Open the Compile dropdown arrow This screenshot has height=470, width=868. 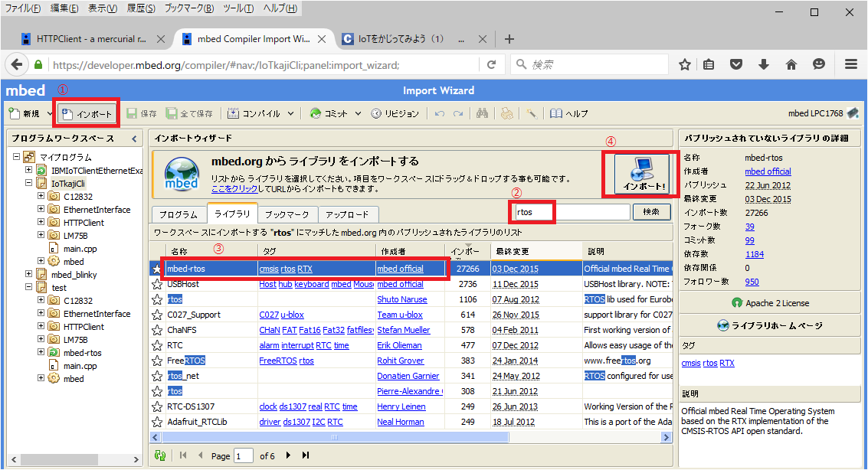[290, 114]
